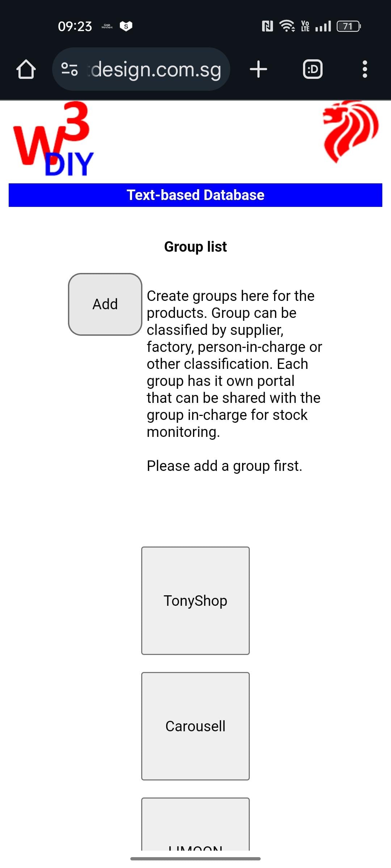Tap the Text-based Database header bar
Image resolution: width=391 pixels, height=868 pixels.
coord(195,195)
